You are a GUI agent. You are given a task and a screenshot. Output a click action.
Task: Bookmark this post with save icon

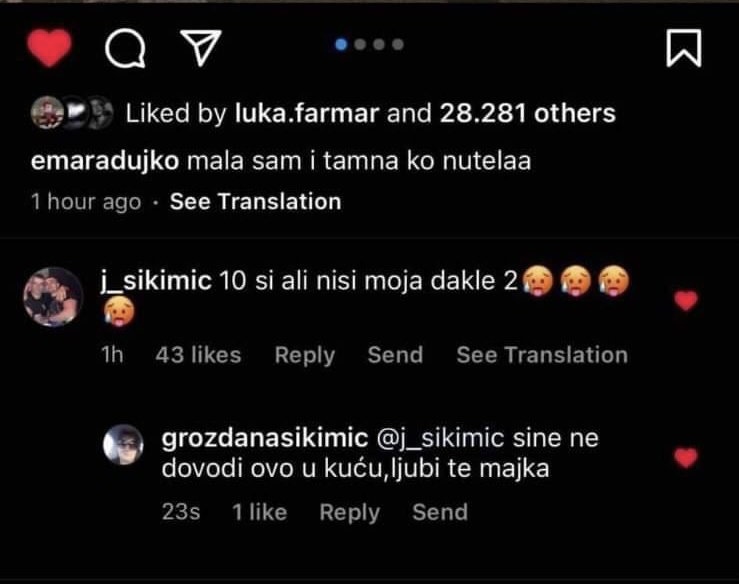(684, 47)
